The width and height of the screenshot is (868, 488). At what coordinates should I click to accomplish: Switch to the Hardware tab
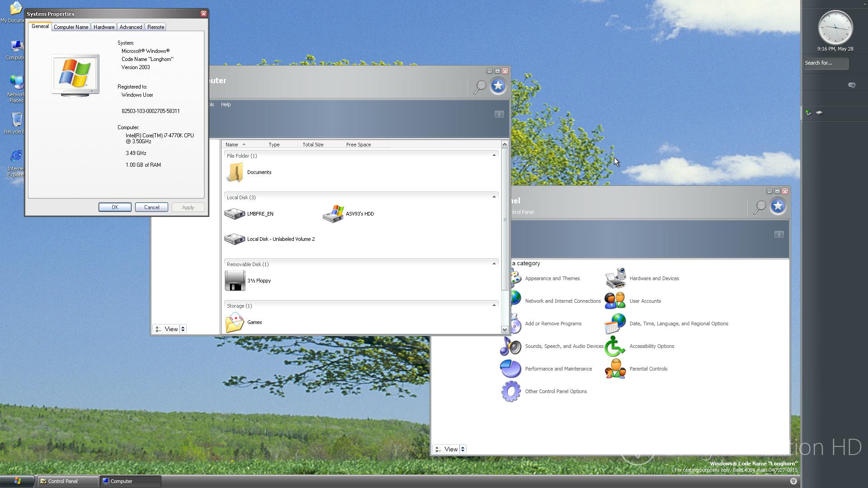click(104, 27)
